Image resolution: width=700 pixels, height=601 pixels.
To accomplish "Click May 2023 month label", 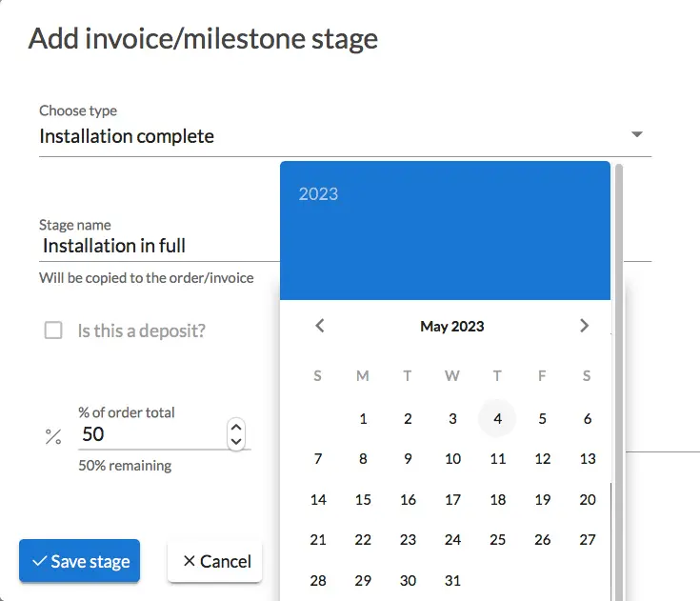I will pos(451,327).
